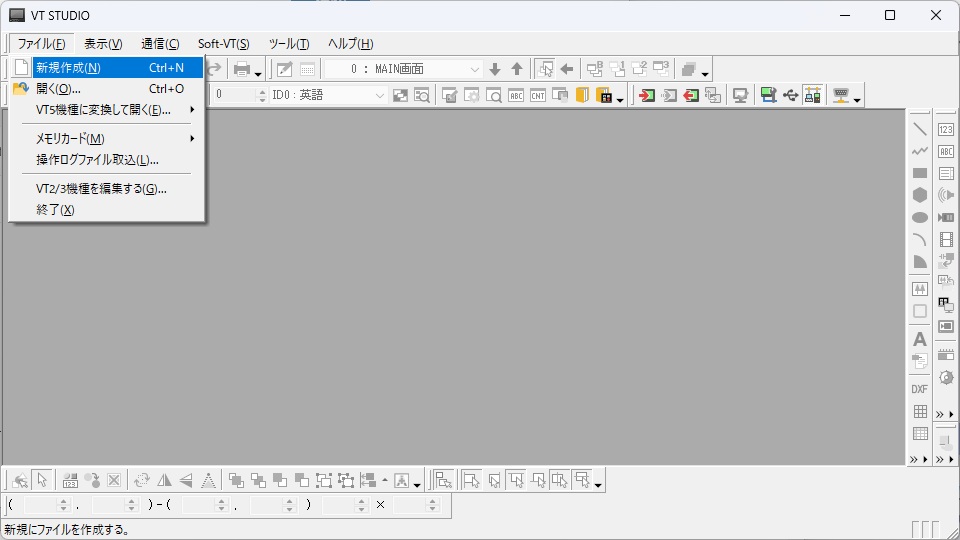Pick the filled ellipse drawing tool
Image resolution: width=960 pixels, height=540 pixels.
pos(920,217)
